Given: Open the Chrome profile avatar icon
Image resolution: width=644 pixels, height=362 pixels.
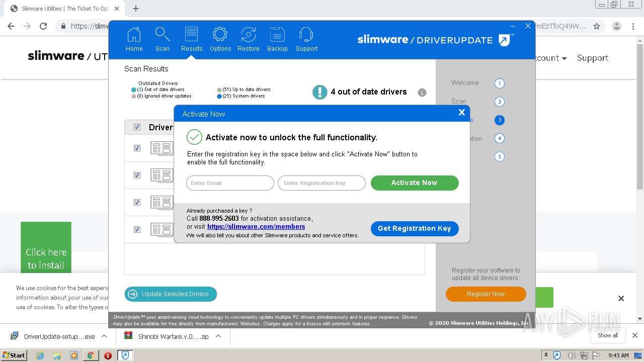Looking at the screenshot, I should pyautogui.click(x=617, y=26).
